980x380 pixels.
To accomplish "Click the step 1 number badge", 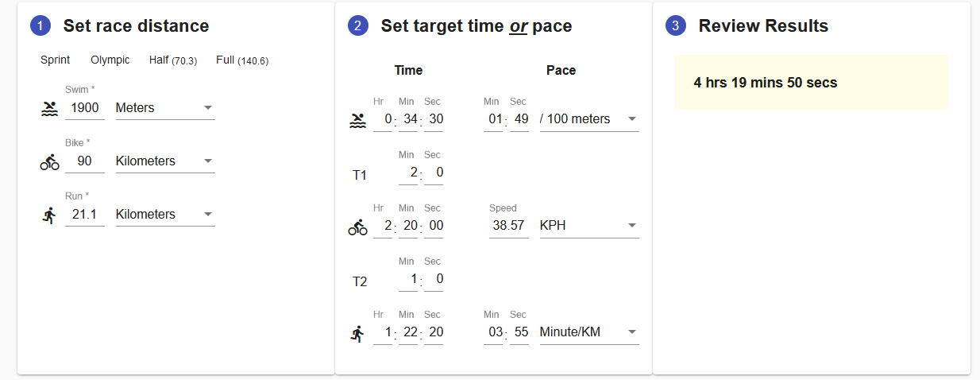I will click(x=40, y=26).
